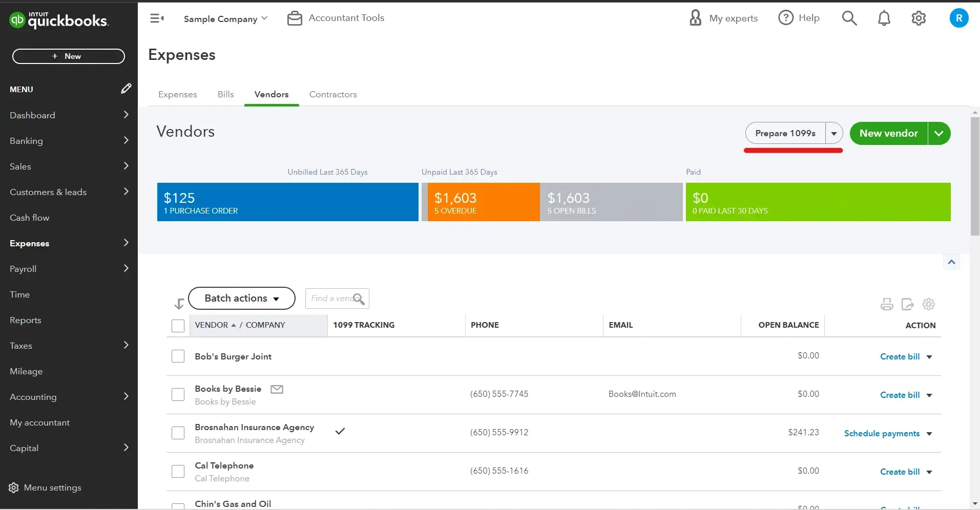Image resolution: width=980 pixels, height=510 pixels.
Task: Collapse the navigation menu hamburger icon
Action: 157,18
